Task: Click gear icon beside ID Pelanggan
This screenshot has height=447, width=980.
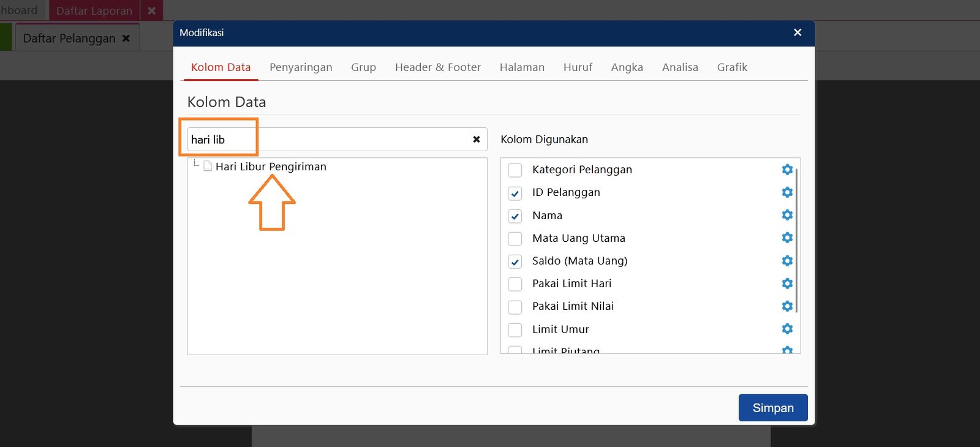Action: click(x=787, y=192)
